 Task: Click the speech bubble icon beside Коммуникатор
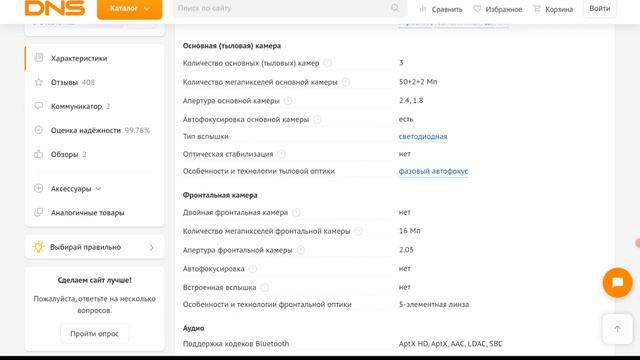pyautogui.click(x=39, y=106)
